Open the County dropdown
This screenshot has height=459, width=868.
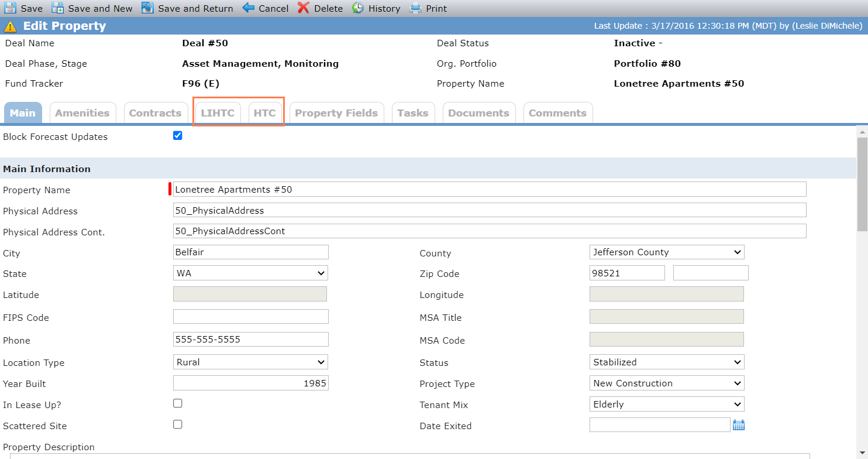point(667,252)
